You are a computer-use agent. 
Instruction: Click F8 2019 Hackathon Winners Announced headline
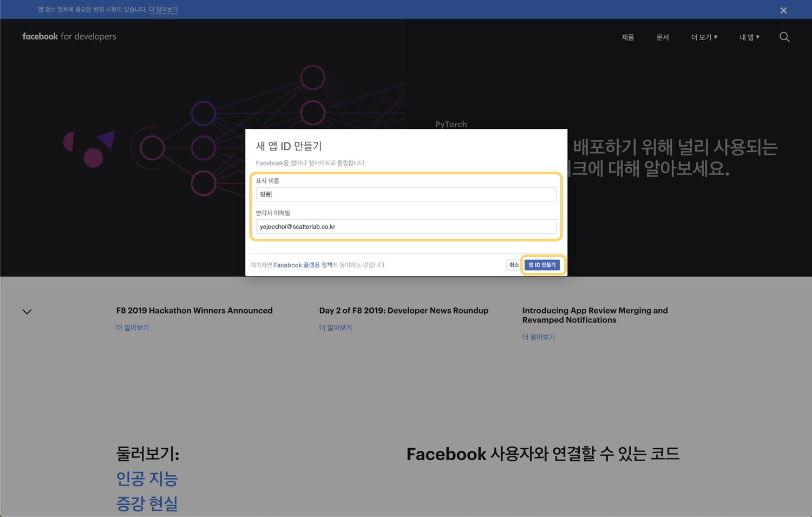(194, 311)
